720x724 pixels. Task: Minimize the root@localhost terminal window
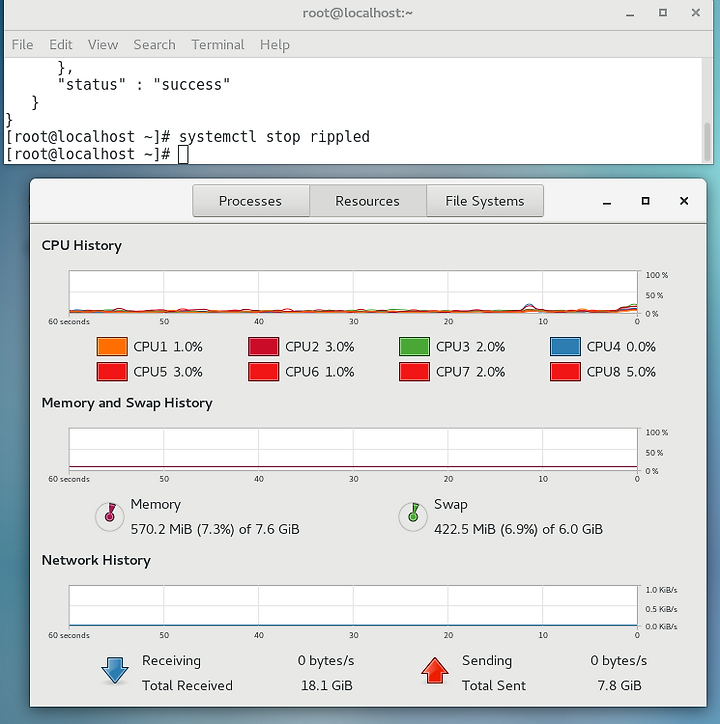point(630,13)
